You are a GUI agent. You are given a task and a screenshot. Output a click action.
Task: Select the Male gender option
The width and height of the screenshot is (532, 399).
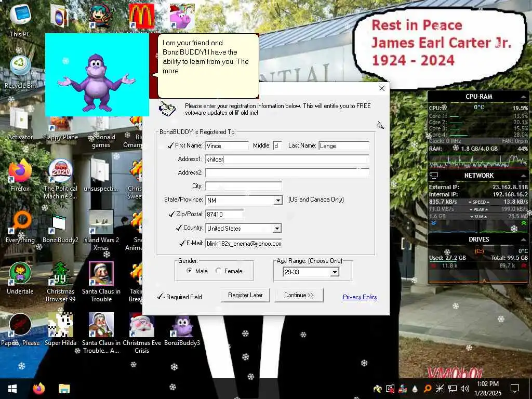pyautogui.click(x=189, y=271)
